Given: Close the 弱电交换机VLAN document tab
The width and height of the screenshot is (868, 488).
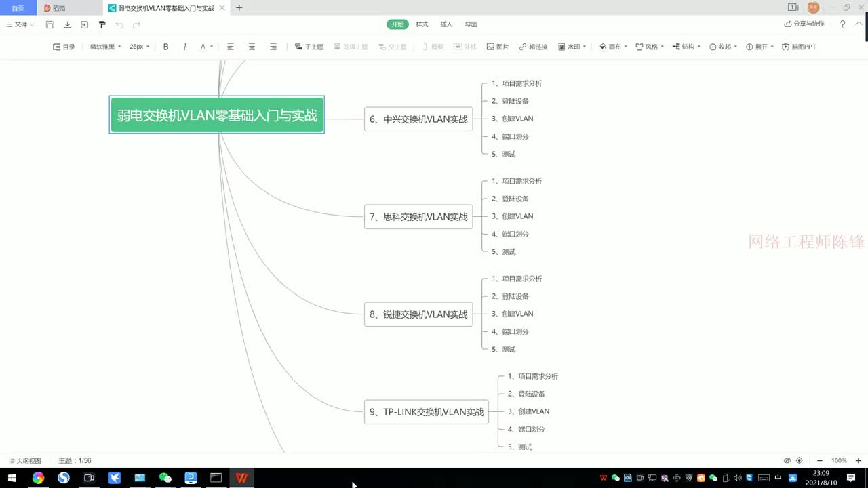Looking at the screenshot, I should 222,8.
